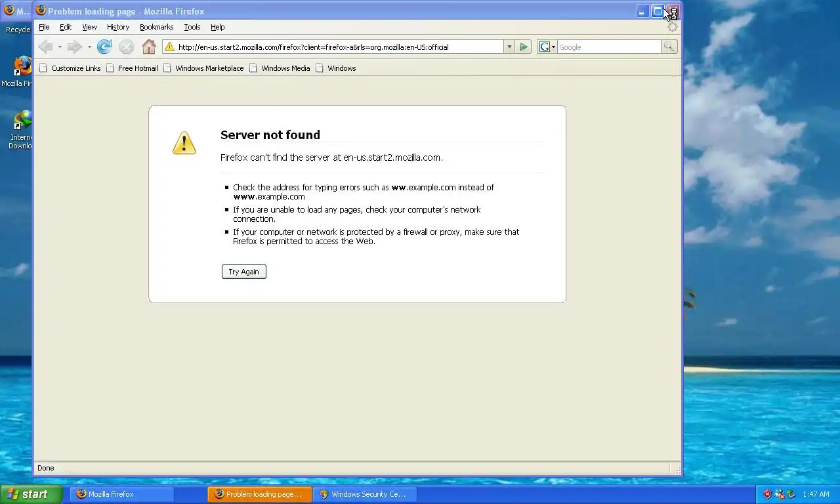Click the yellow warning triangle on error page
This screenshot has height=504, width=840.
(x=184, y=143)
